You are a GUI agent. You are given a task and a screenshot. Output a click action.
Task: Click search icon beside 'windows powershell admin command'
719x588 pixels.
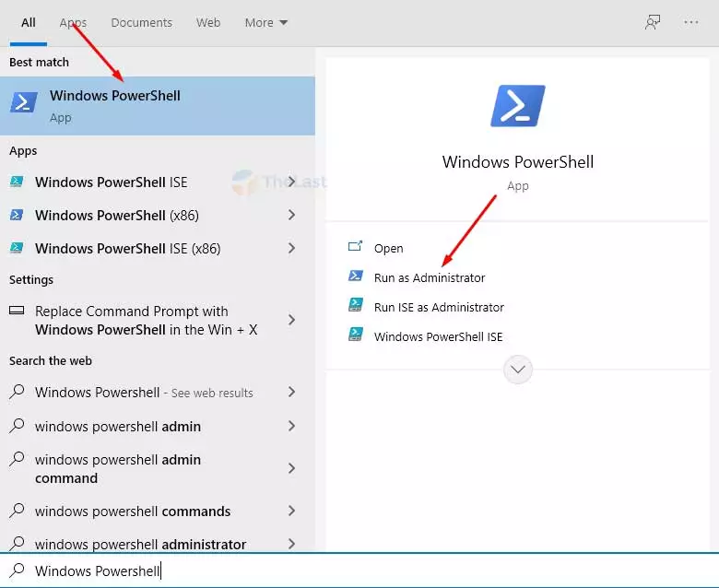pos(17,459)
